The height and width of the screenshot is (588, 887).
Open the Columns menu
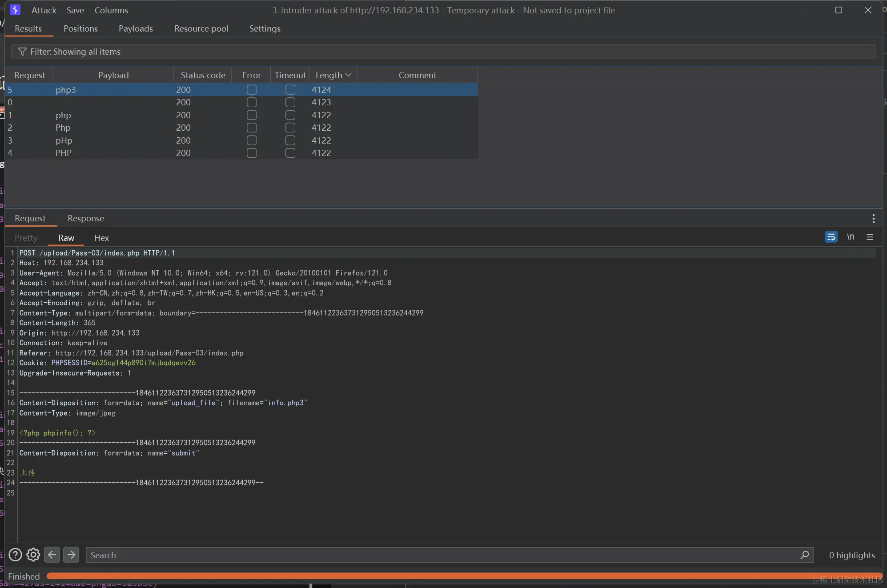111,10
